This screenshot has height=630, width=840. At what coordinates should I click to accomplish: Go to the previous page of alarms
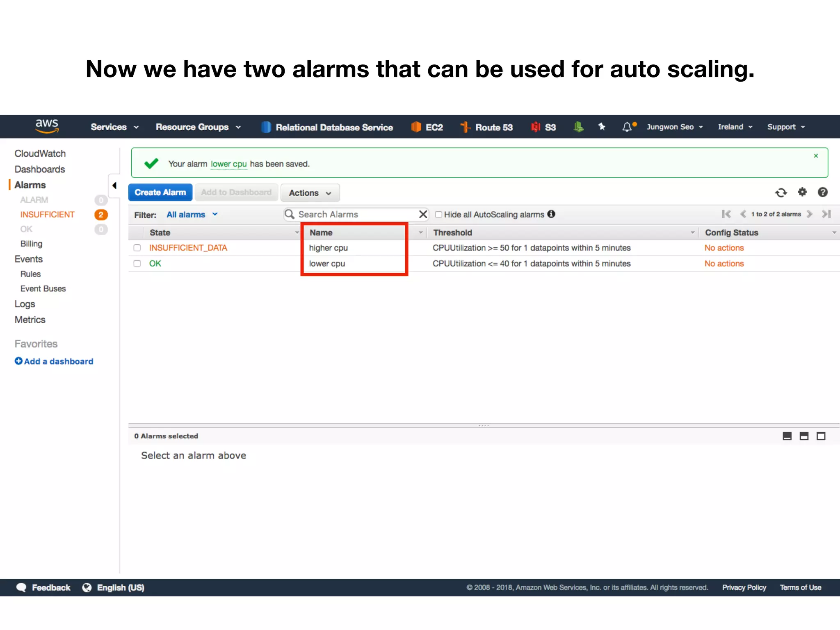click(x=743, y=214)
